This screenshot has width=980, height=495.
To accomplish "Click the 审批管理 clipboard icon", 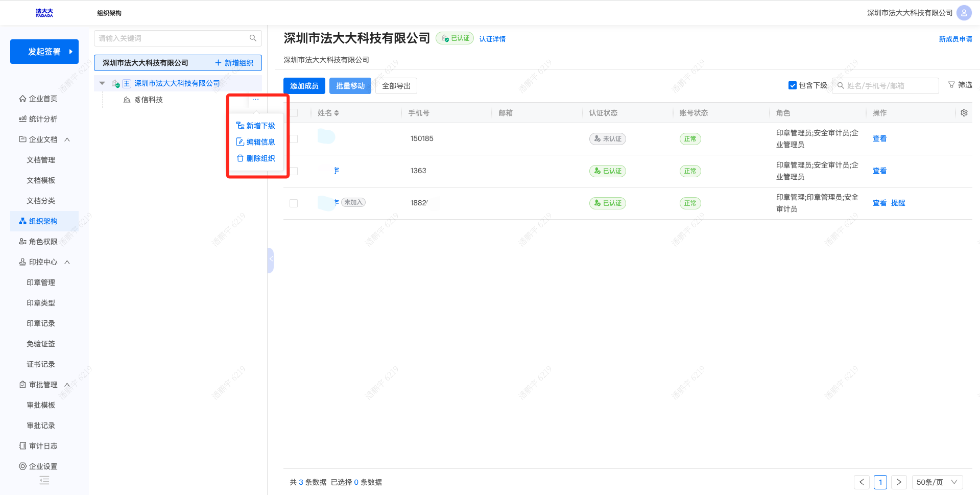I will click(22, 385).
